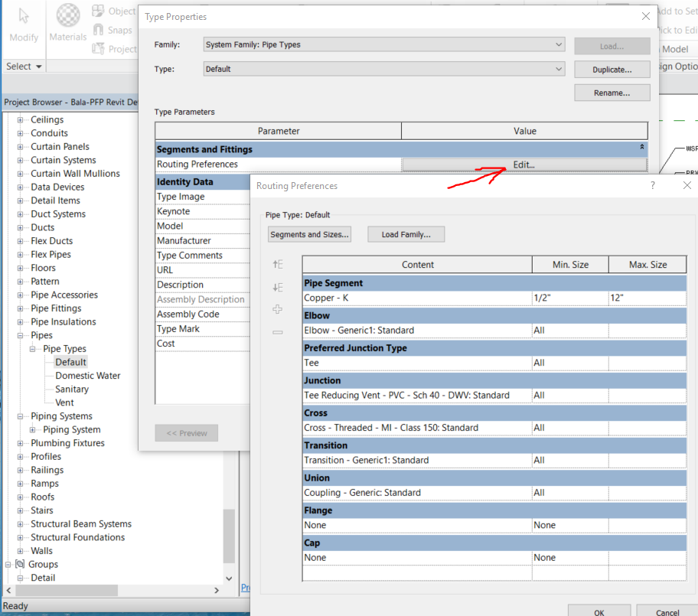Image resolution: width=698 pixels, height=616 pixels.
Task: Collapse the Groups tree node
Action: pos(8,565)
